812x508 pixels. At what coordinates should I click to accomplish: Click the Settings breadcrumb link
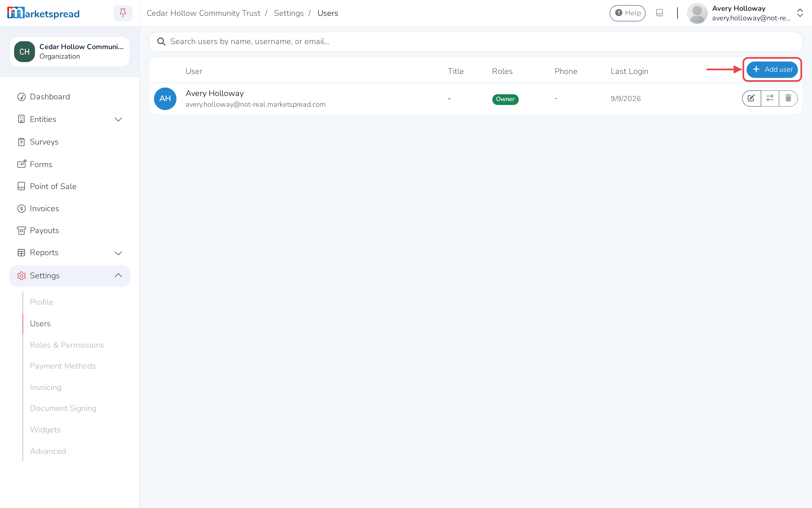tap(288, 13)
